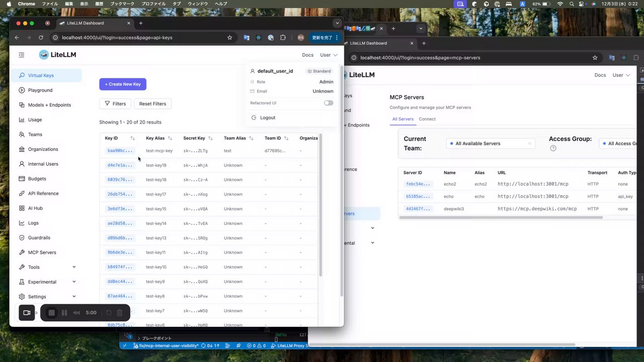
Task: Go back in front Chrome window
Action: coord(17,37)
